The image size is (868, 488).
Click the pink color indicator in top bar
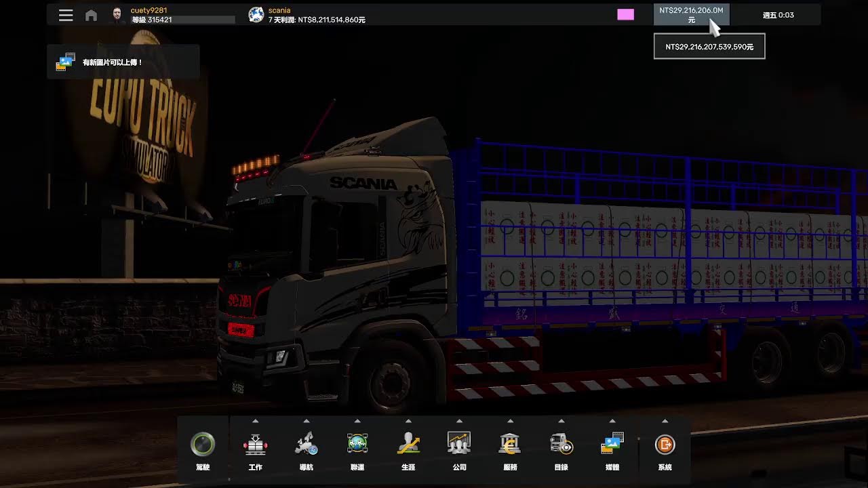[x=625, y=15]
